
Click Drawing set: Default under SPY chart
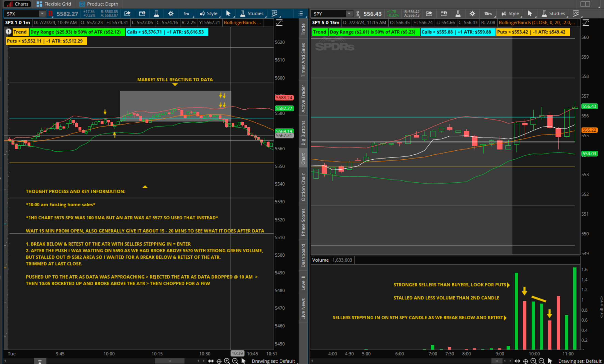click(579, 361)
